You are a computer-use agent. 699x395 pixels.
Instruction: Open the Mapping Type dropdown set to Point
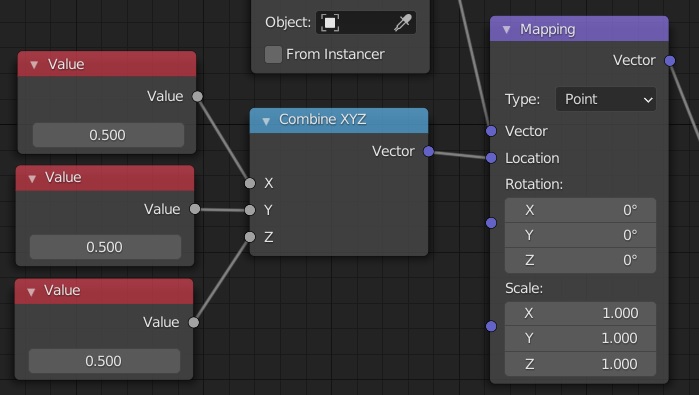tap(605, 99)
